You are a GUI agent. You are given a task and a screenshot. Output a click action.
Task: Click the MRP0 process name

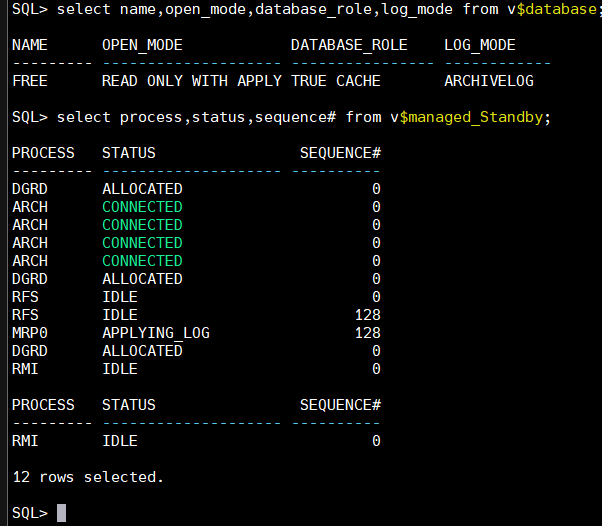coord(30,333)
